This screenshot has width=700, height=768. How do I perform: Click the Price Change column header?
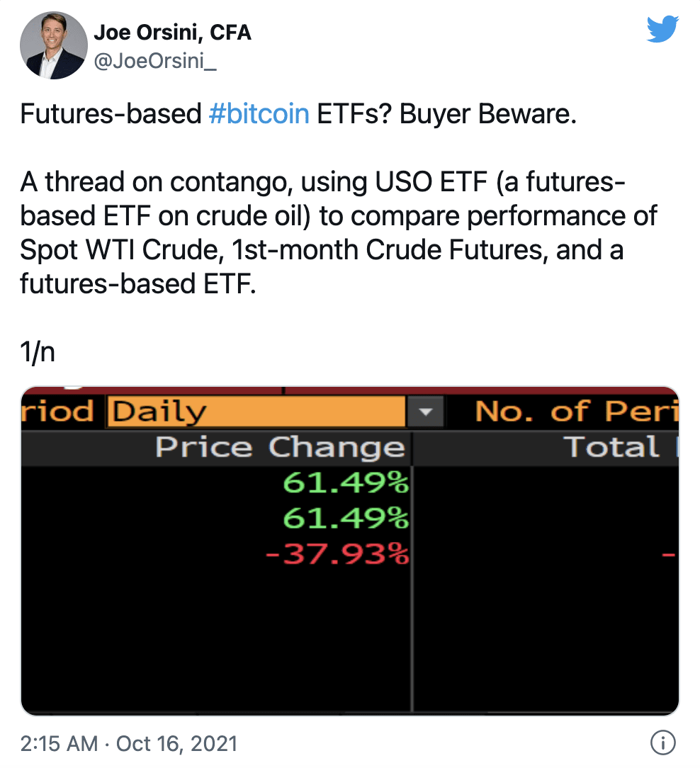point(280,448)
